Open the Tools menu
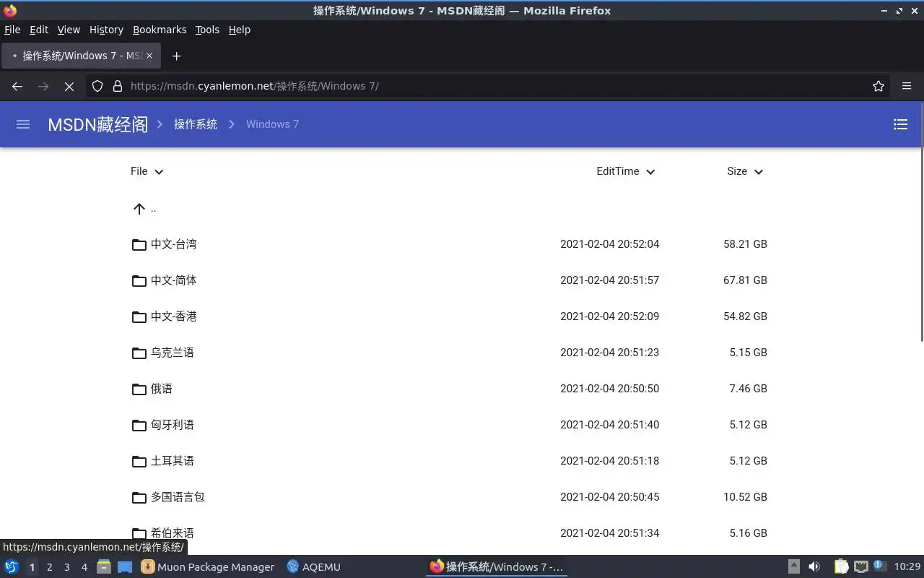Viewport: 924px width, 578px height. (x=207, y=30)
